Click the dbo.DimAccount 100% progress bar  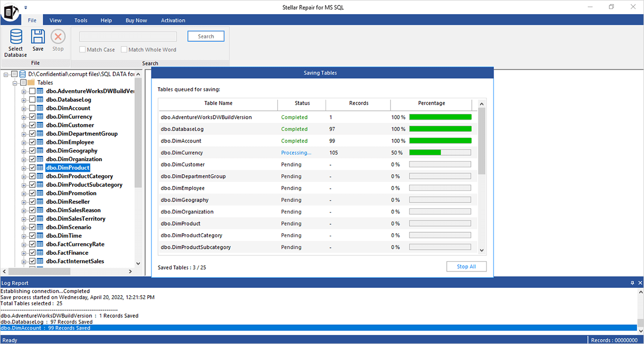click(440, 141)
